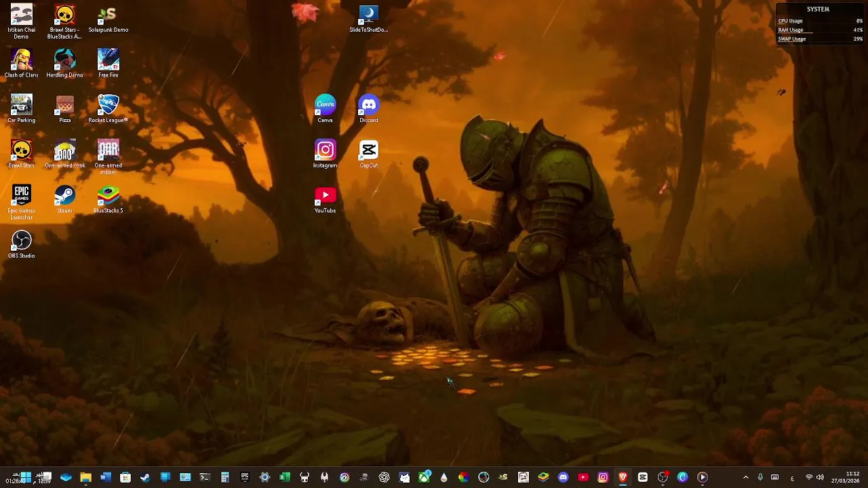Open the Wi-Fi network flyout
This screenshot has height=488, width=868.
[808, 477]
